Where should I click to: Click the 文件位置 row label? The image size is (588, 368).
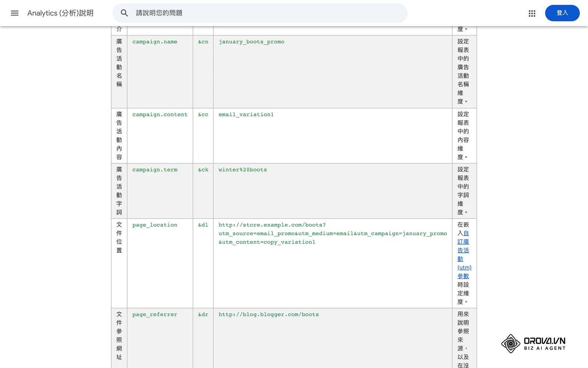tap(119, 238)
